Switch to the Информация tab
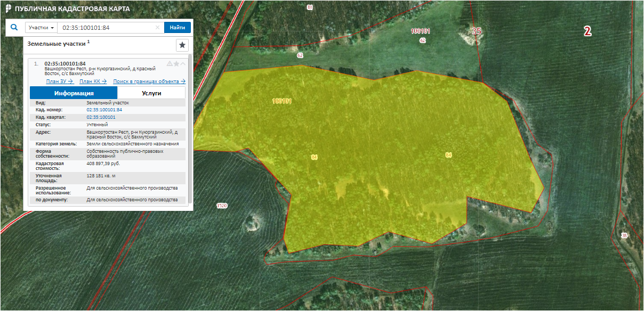Viewport: 644px width, 311px height. (74, 93)
